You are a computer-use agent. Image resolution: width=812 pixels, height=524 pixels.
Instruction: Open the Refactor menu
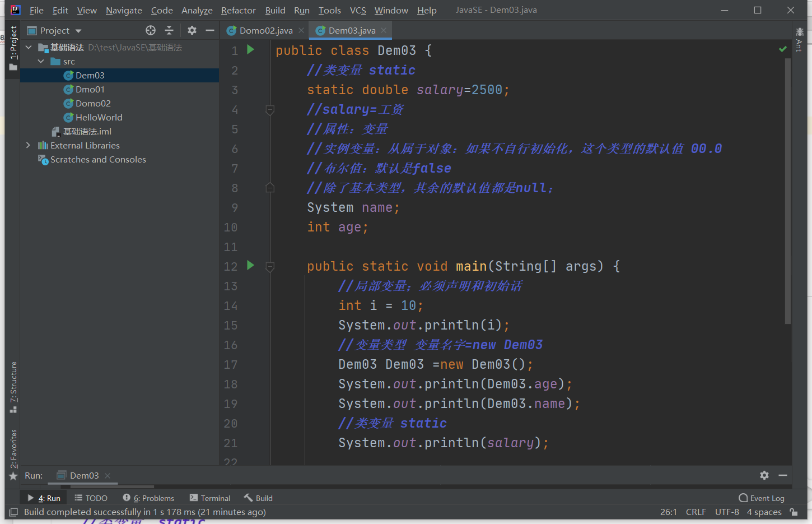tap(238, 10)
